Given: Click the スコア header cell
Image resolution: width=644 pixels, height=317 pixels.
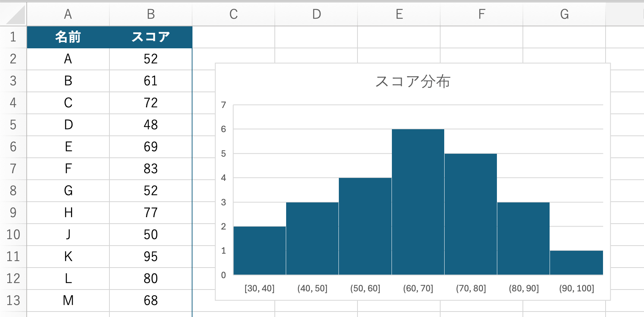Looking at the screenshot, I should click(x=151, y=37).
